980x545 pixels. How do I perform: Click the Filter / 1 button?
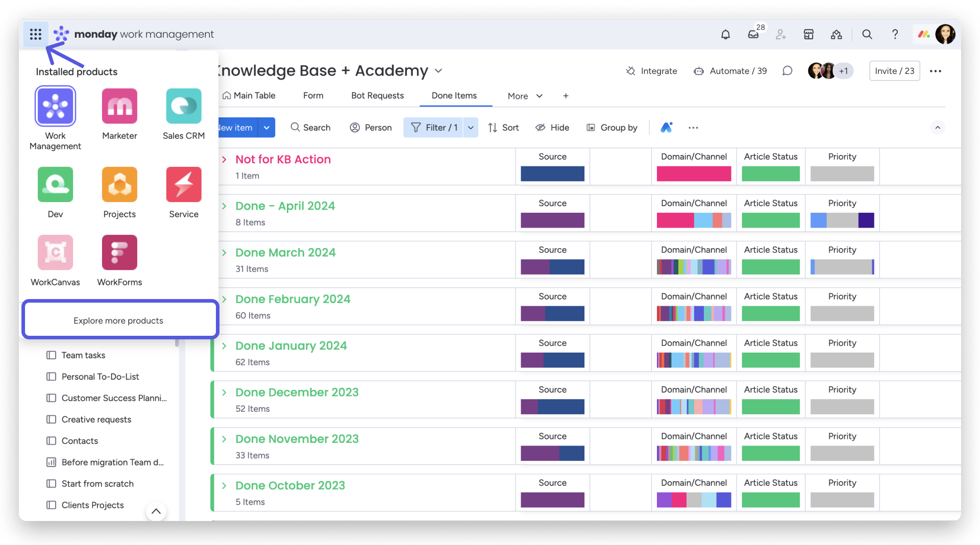[x=434, y=128]
